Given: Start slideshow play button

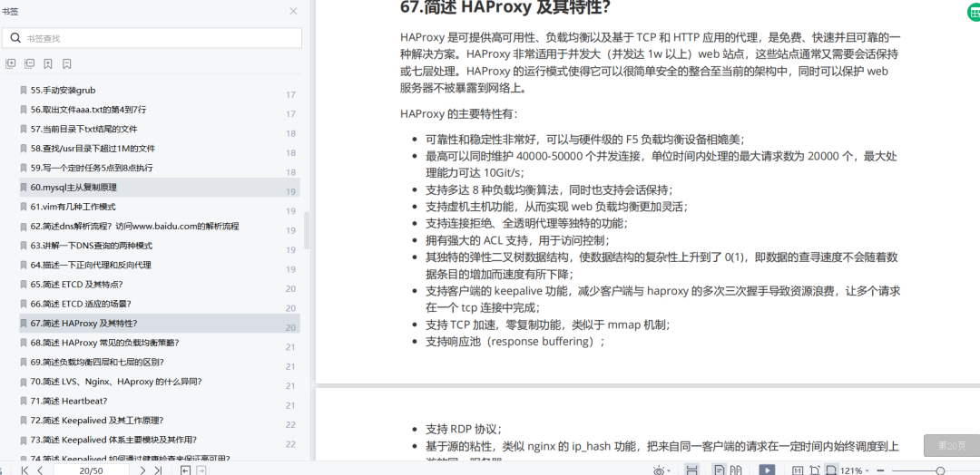Looking at the screenshot, I should tap(767, 470).
